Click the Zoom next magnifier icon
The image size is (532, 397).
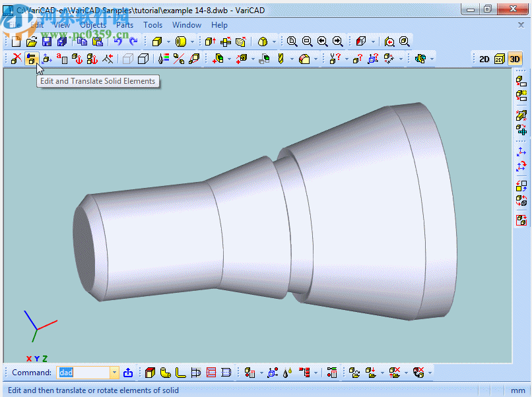pyautogui.click(x=337, y=42)
